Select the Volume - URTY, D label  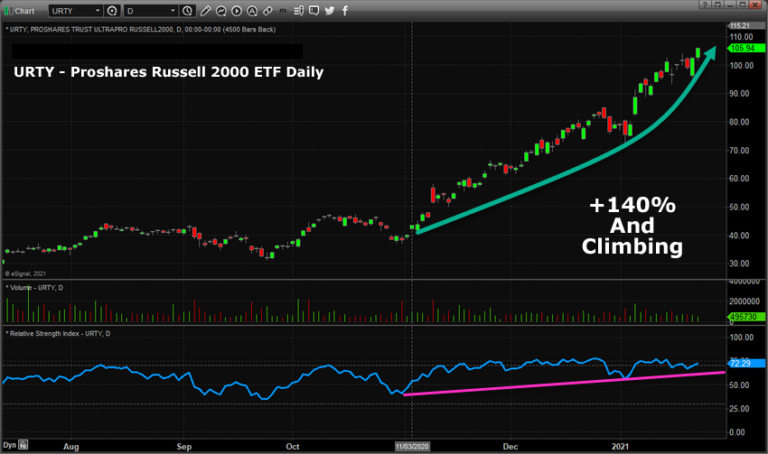(35, 287)
